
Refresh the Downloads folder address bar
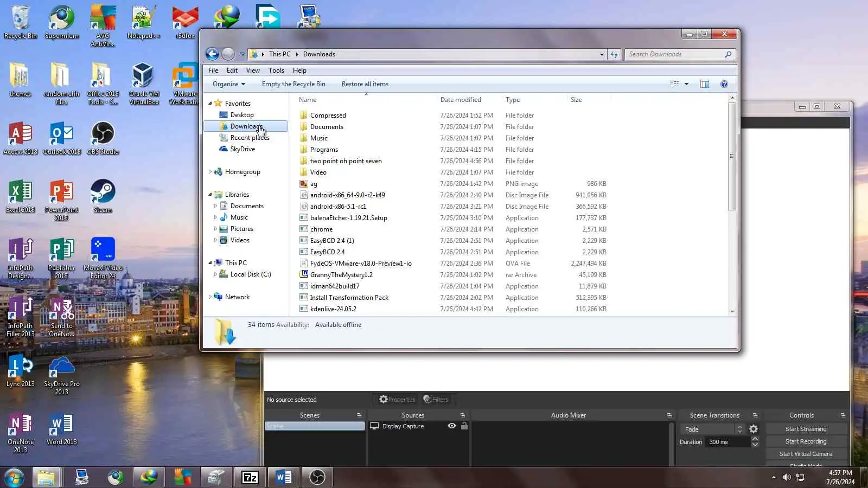pos(614,54)
